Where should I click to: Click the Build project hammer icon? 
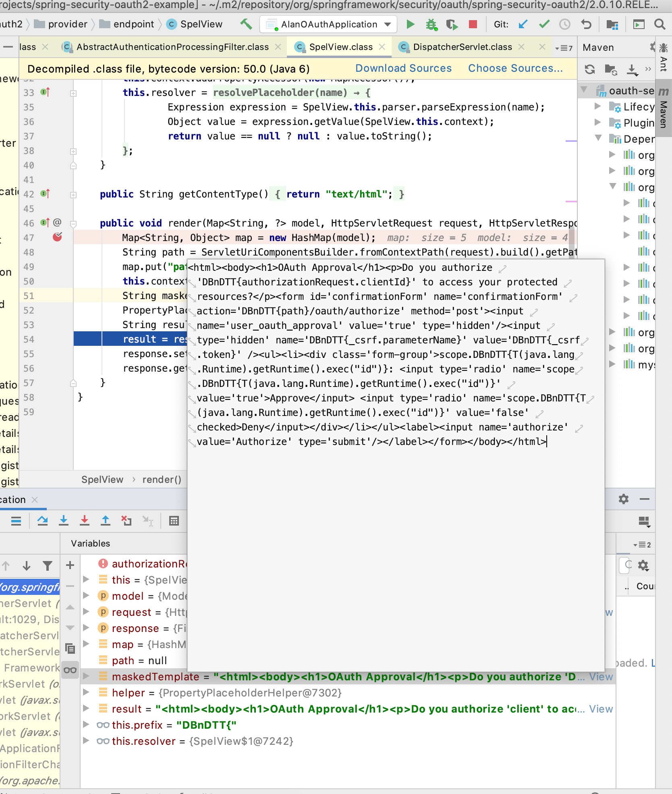point(246,24)
